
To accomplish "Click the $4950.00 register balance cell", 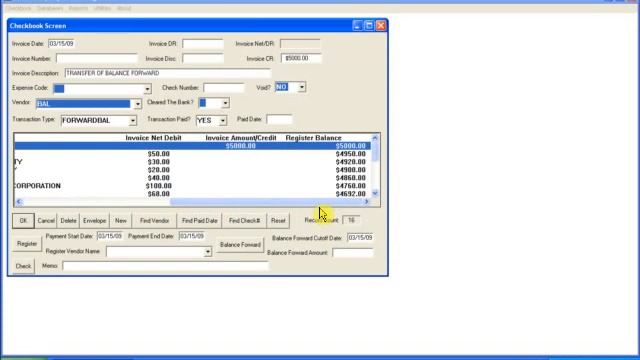I will (x=351, y=154).
